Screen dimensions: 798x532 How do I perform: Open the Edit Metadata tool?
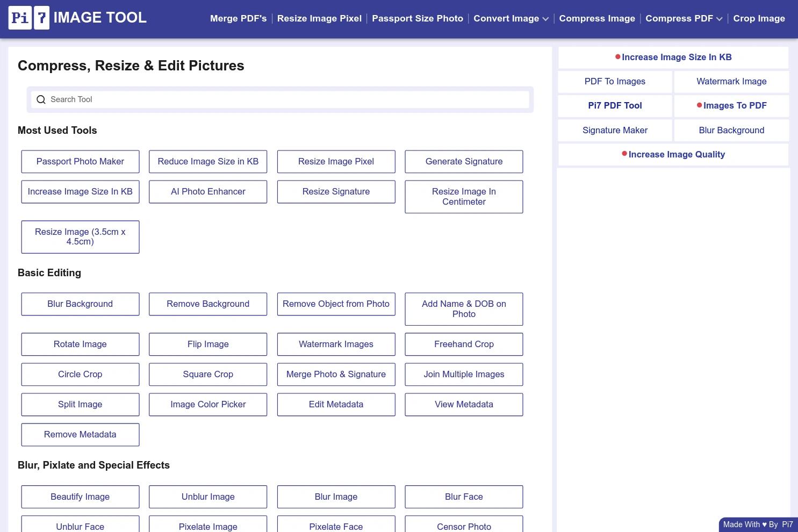pos(336,404)
